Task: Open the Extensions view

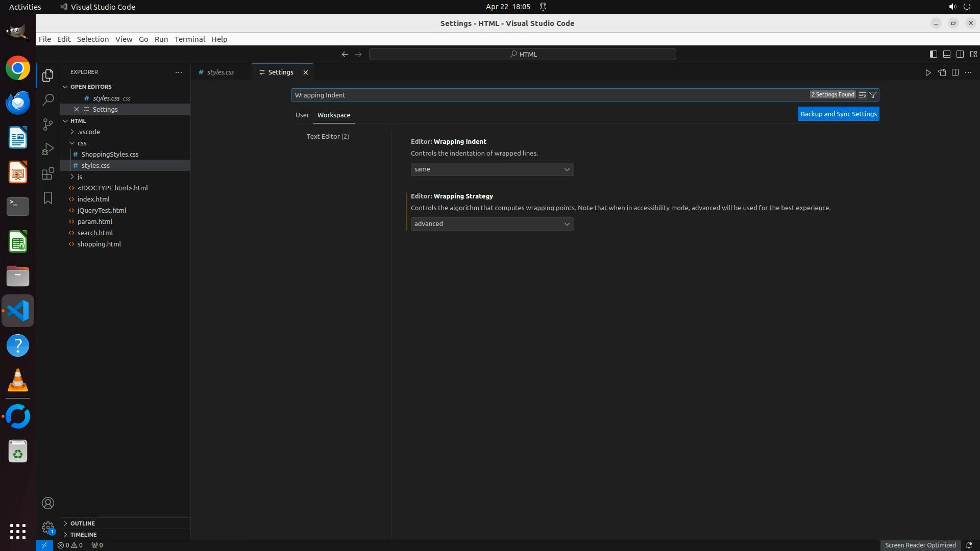Action: [48, 173]
